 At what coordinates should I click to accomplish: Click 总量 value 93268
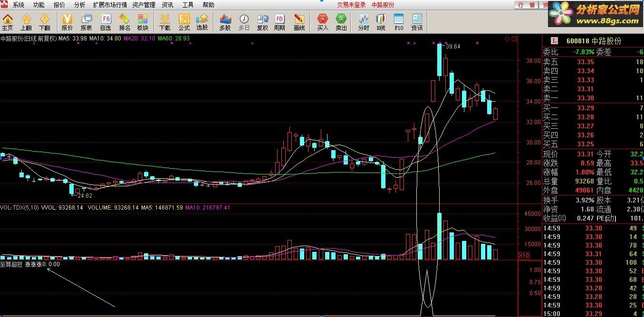[584, 181]
